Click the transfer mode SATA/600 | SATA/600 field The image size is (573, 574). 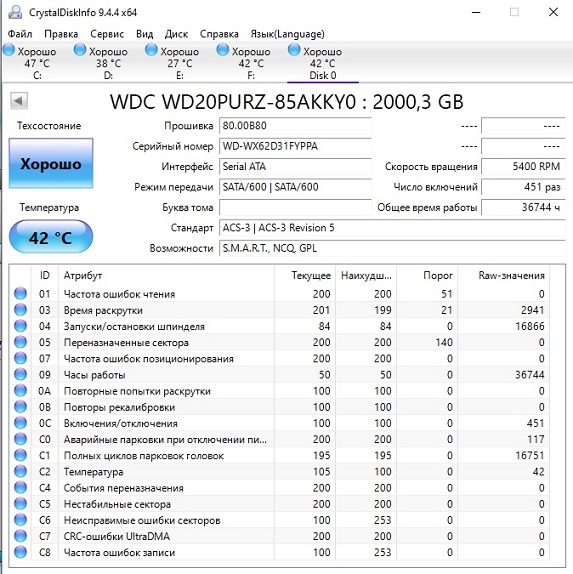[x=295, y=187]
